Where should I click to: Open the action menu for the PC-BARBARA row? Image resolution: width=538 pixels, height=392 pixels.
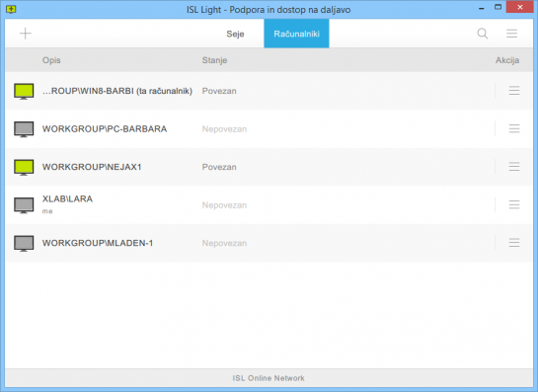(x=514, y=128)
